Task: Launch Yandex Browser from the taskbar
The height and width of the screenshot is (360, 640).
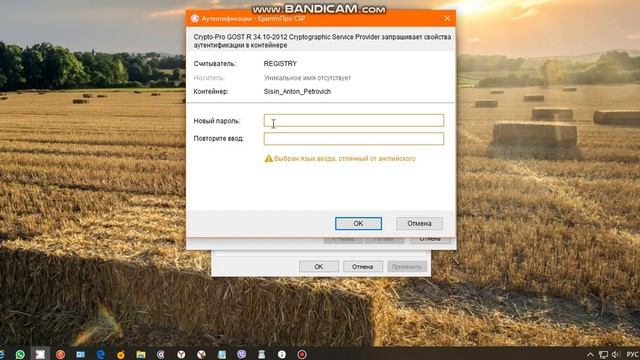Action: tap(181, 354)
